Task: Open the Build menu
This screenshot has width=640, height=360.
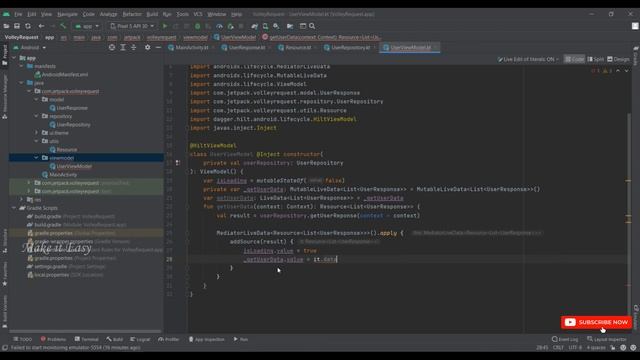Action: 152,14
